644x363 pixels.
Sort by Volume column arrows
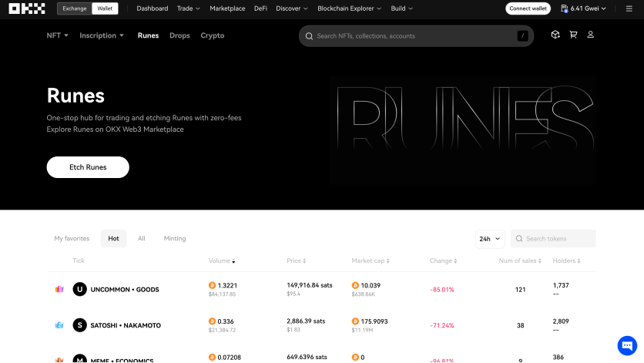[233, 261]
